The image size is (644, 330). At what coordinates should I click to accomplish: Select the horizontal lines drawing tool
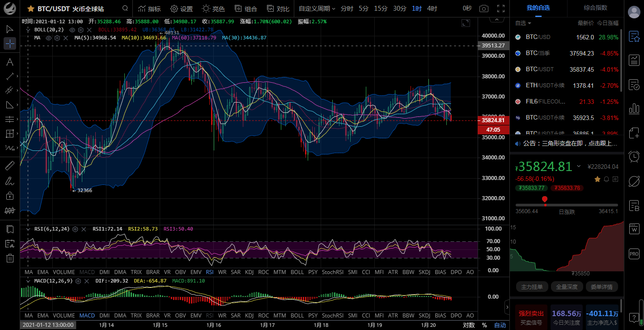coord(10,119)
